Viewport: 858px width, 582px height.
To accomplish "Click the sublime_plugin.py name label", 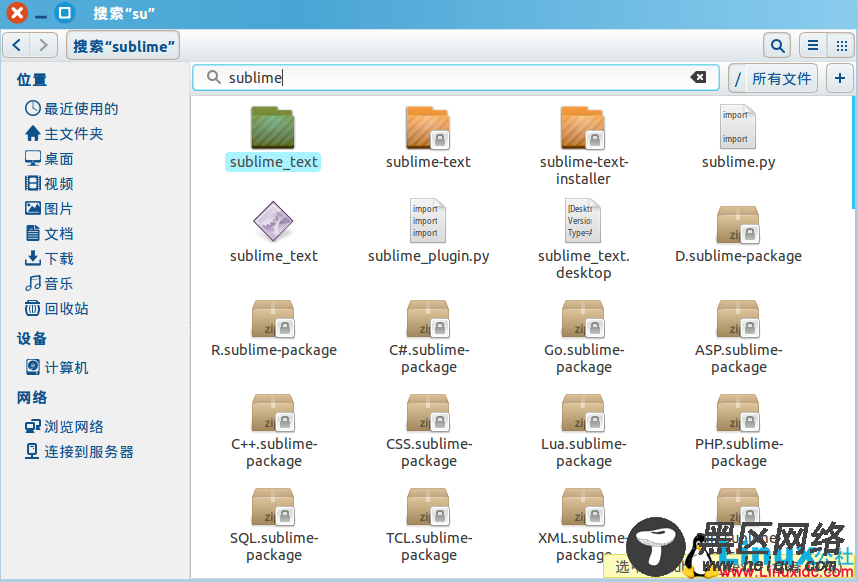I will coord(428,256).
